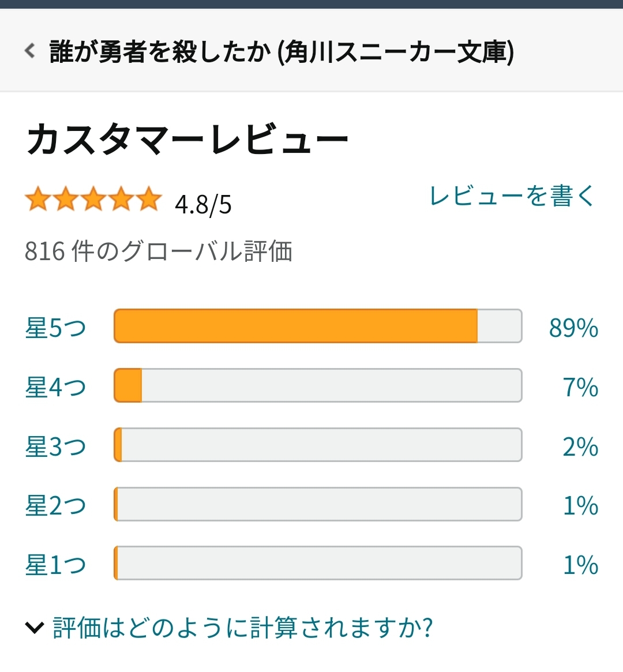Tap the back chevron icon
This screenshot has height=672, width=623.
pos(29,51)
